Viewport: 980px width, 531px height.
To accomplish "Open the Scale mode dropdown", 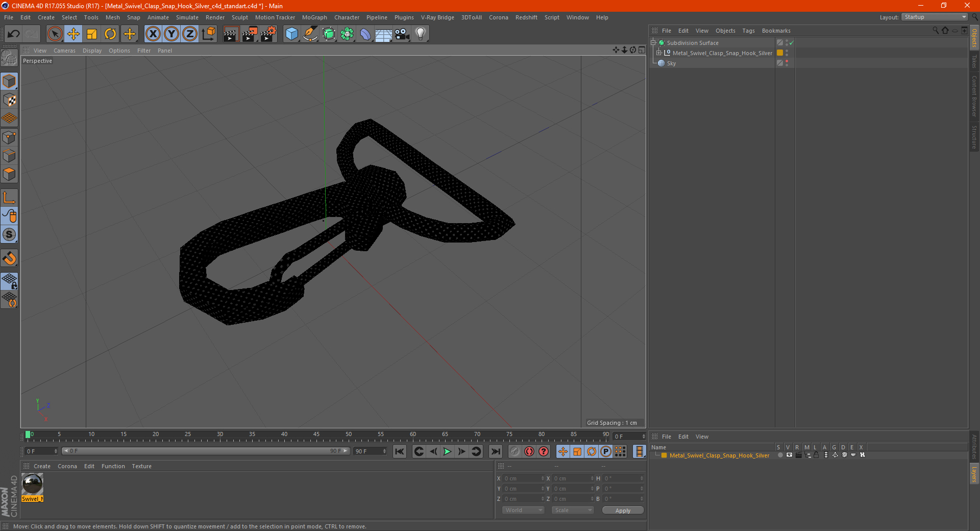I will point(573,510).
